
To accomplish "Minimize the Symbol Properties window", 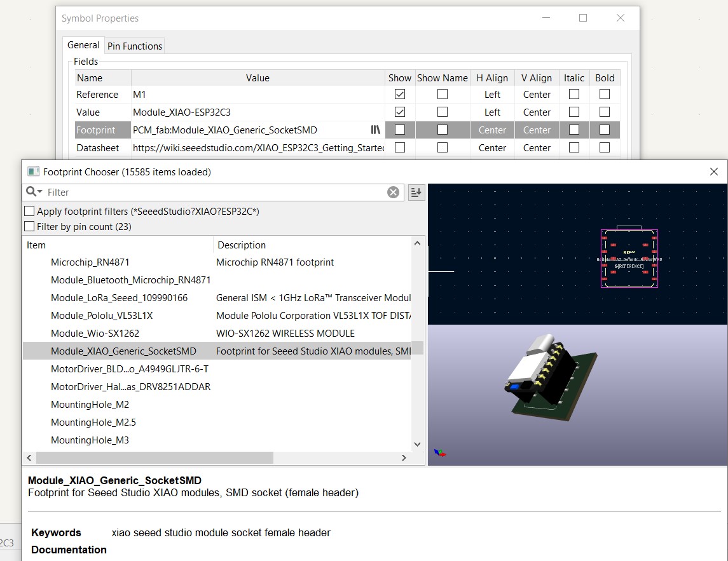I will (x=546, y=18).
